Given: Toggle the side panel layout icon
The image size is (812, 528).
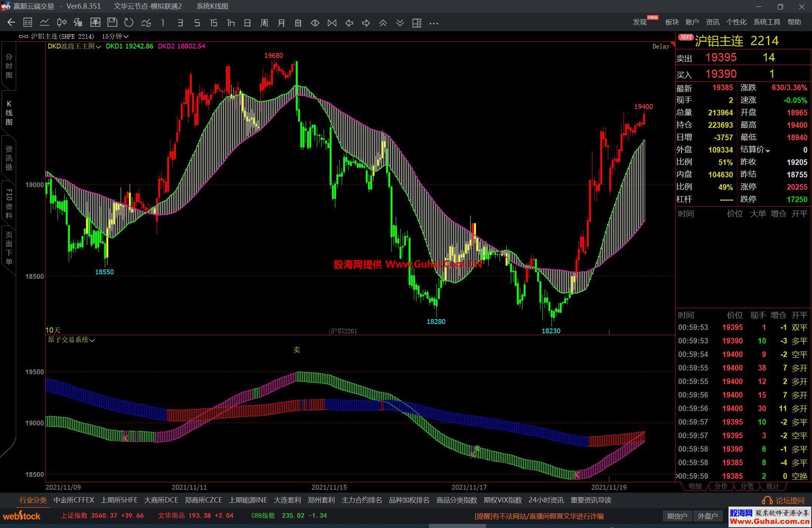Looking at the screenshot, I should coord(417,23).
